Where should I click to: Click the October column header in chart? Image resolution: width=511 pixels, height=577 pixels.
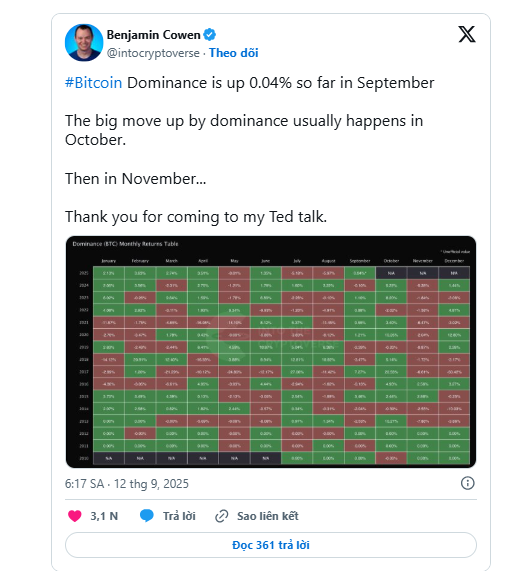(x=391, y=261)
